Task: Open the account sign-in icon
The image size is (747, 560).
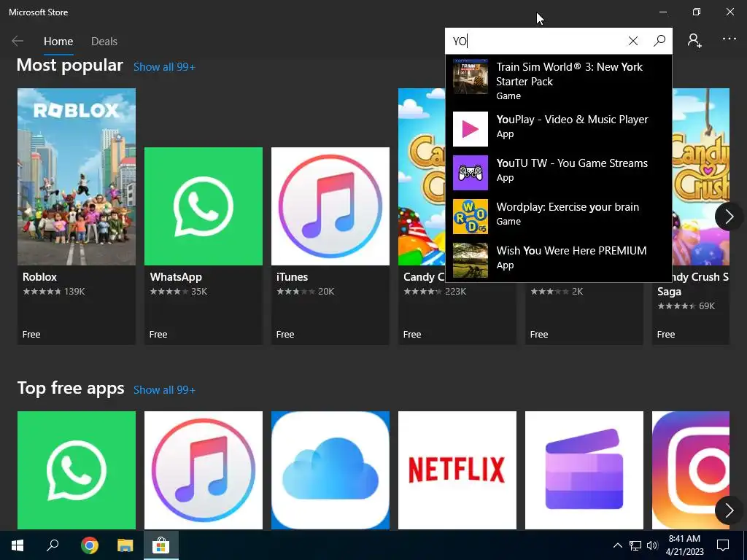Action: (x=694, y=41)
